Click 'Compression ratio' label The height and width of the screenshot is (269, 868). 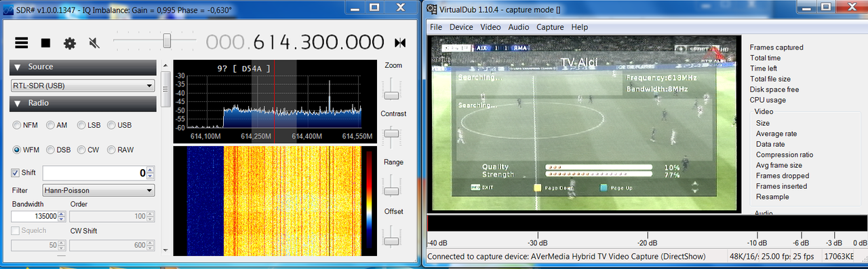click(x=785, y=155)
